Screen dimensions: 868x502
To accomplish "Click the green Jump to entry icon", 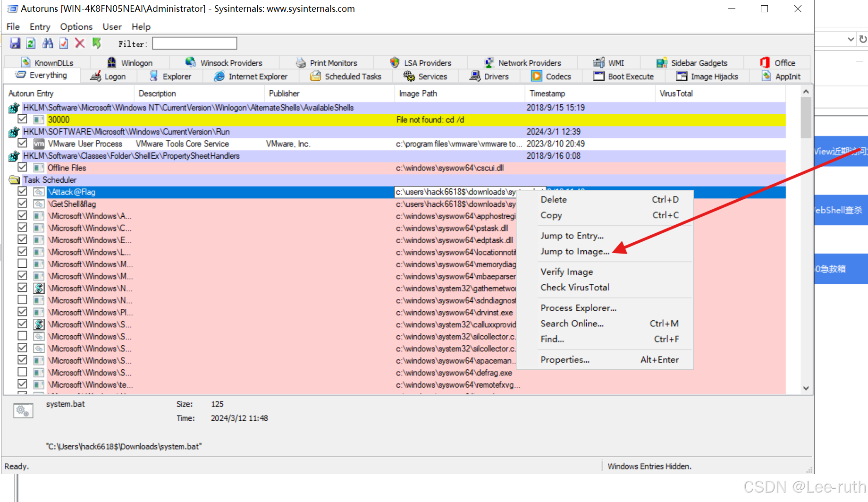I will (96, 43).
